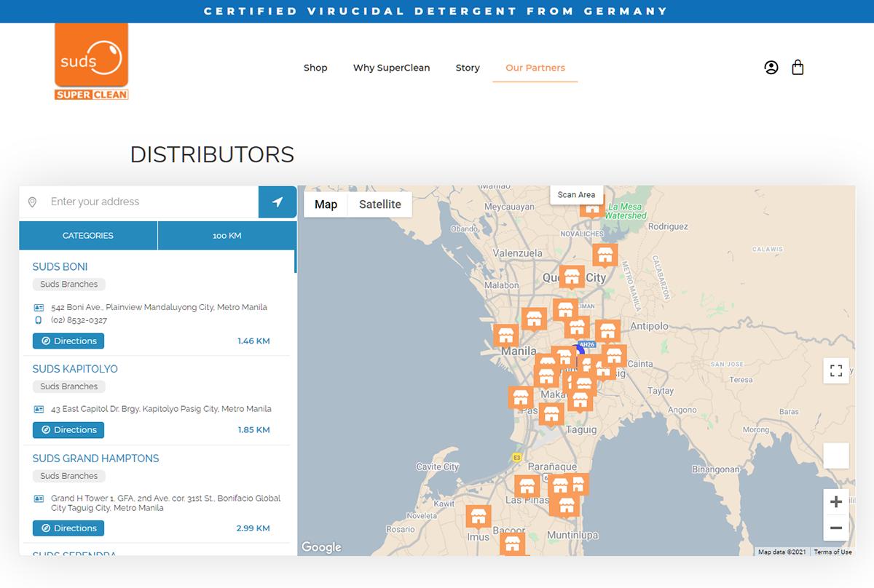
Task: Click the Google logo on the map
Action: point(321,547)
